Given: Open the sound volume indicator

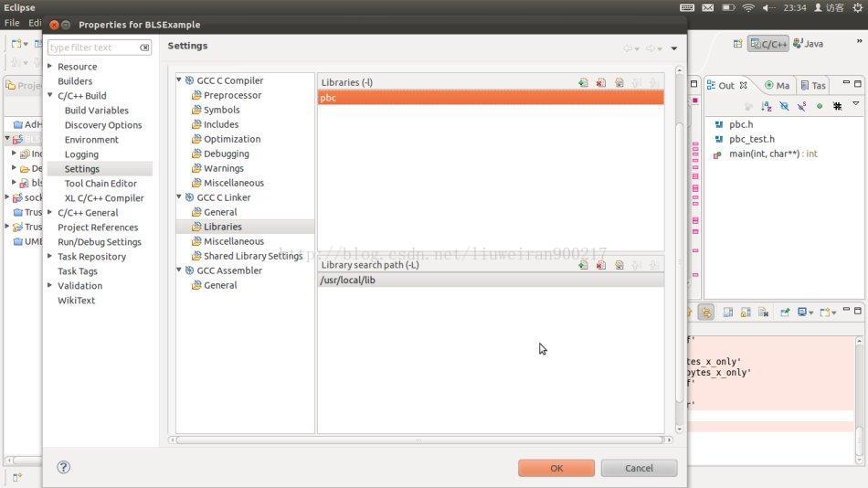Looking at the screenshot, I should click(769, 7).
